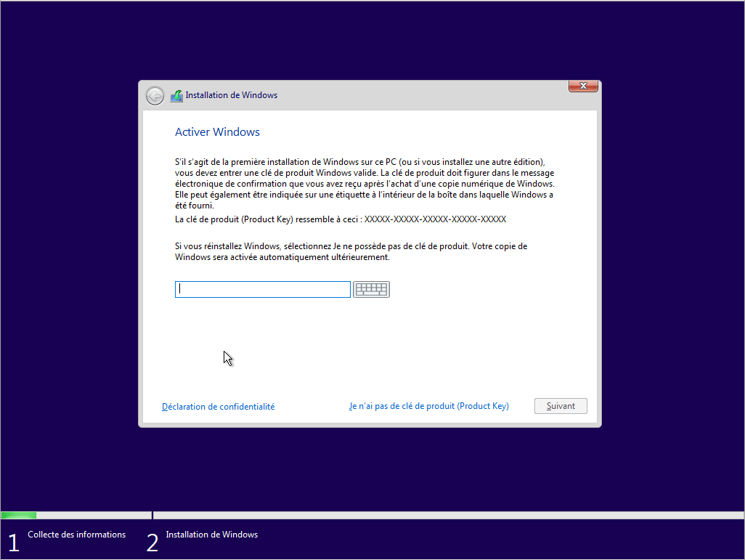Click the XXXXX-XXXXX product key example text

pos(435,219)
